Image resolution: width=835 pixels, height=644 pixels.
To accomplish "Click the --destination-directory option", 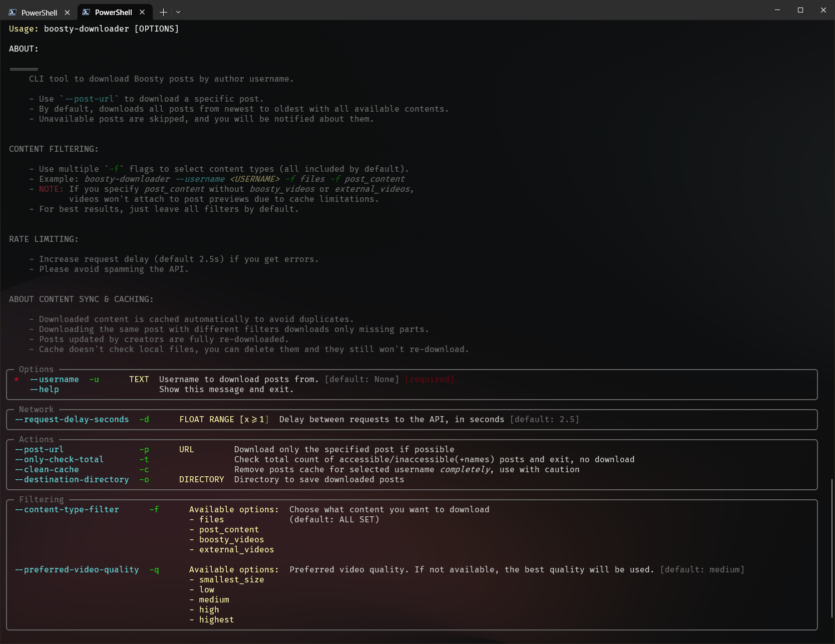I will pos(72,479).
